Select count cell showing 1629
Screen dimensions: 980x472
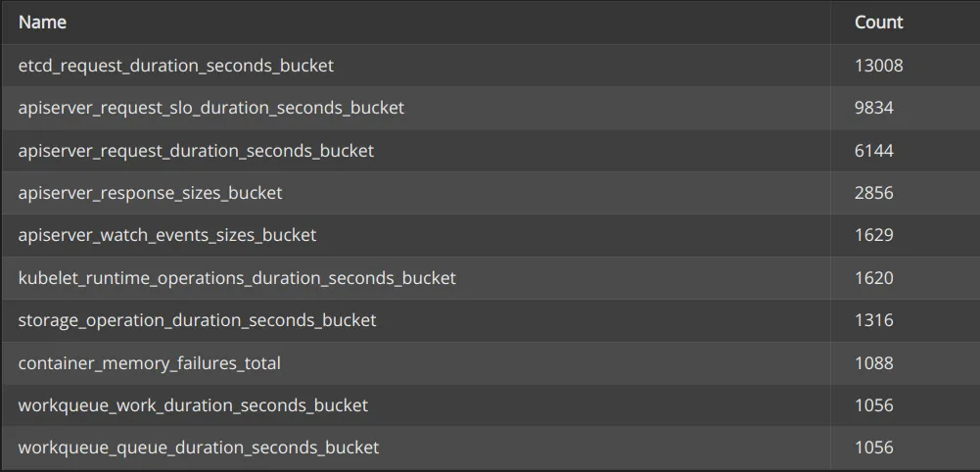[873, 235]
